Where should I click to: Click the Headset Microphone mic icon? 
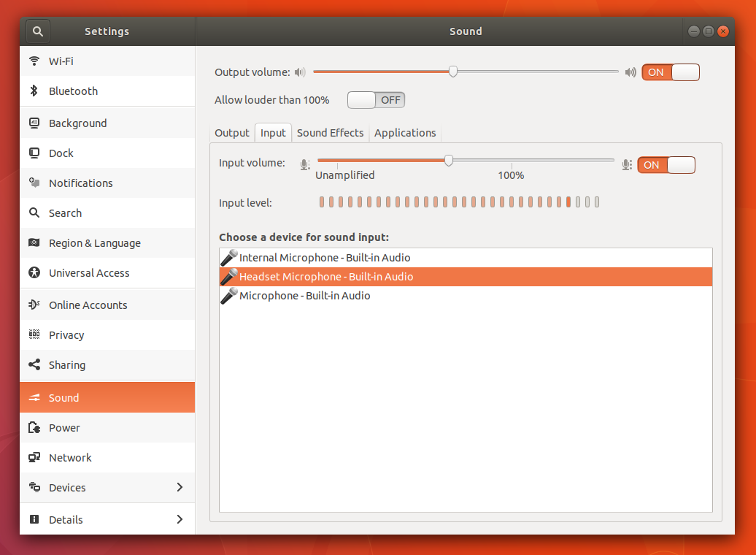(x=229, y=277)
